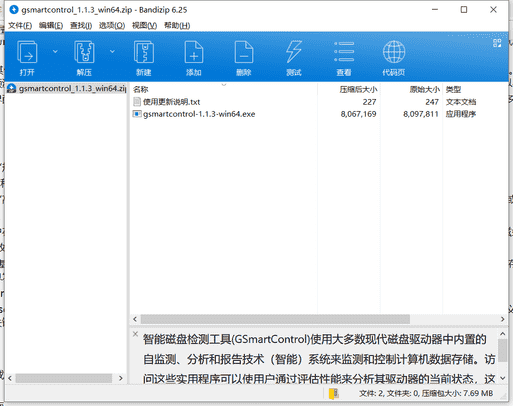Click original size value 8,097,811
513x406 pixels.
click(421, 114)
